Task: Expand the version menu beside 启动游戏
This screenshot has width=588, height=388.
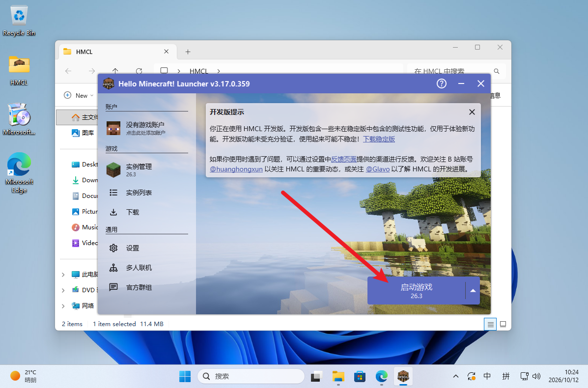Action: tap(473, 291)
